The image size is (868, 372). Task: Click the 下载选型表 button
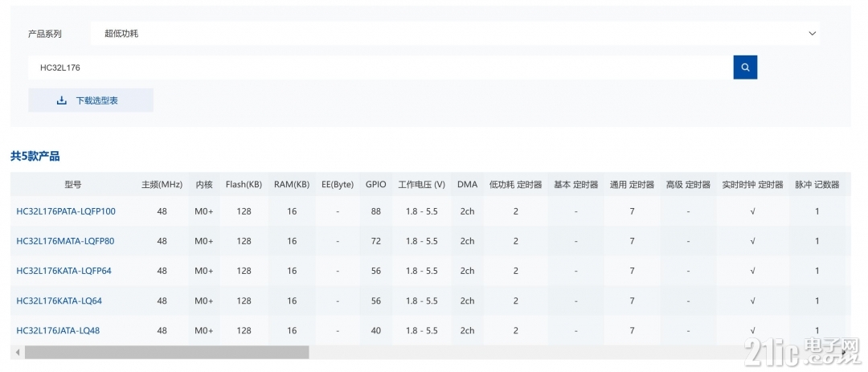[x=91, y=100]
